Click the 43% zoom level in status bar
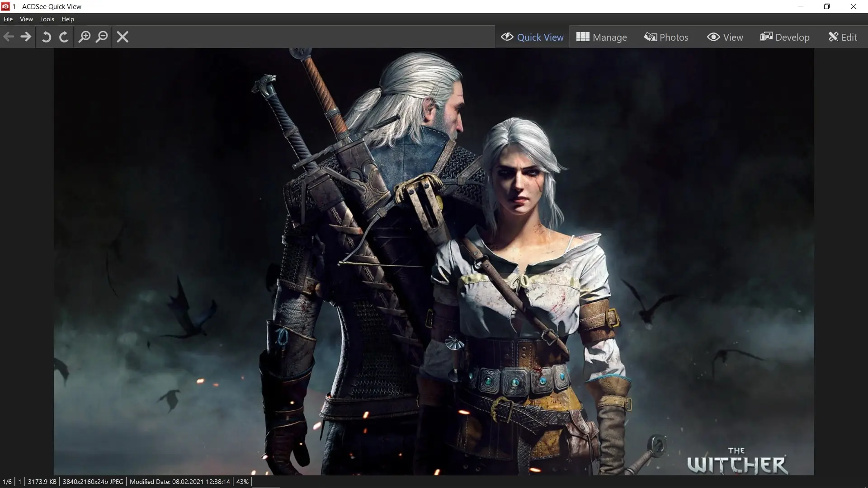Image resolution: width=868 pixels, height=488 pixels. pyautogui.click(x=242, y=482)
